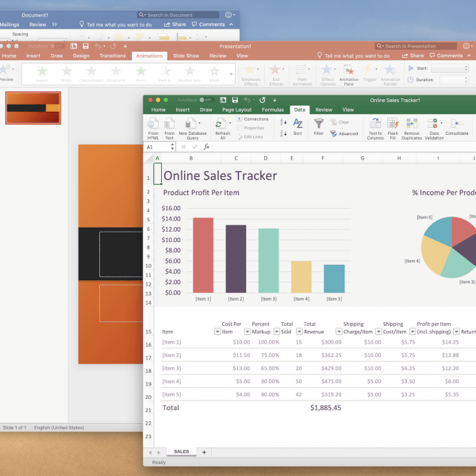Click Animation Painter icon

(390, 70)
